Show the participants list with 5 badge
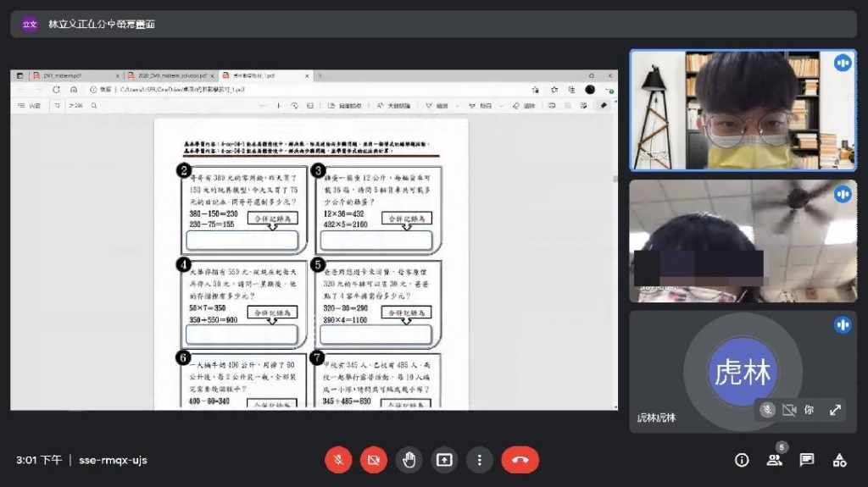The height and width of the screenshot is (487, 868). 775,460
